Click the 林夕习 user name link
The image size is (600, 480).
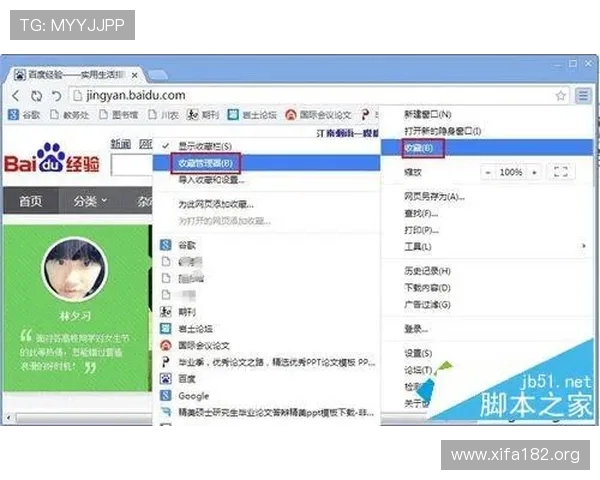[75, 316]
